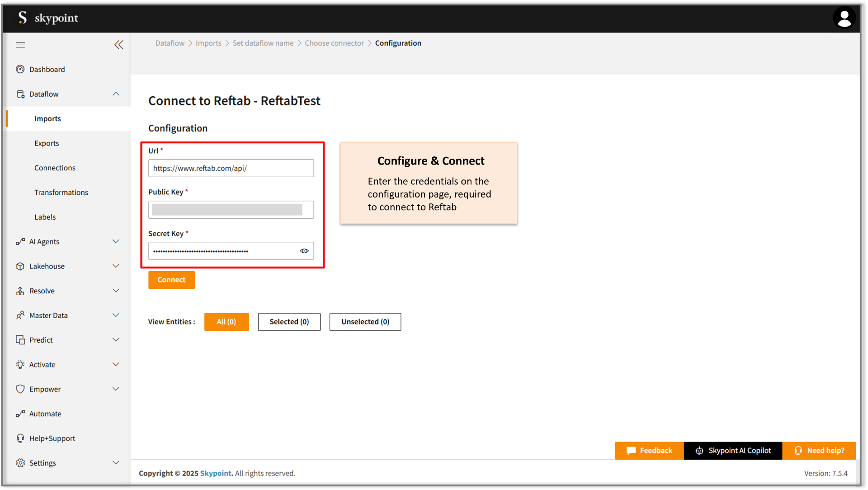This screenshot has height=490, width=868.
Task: Expand the AI Agents section
Action: 116,241
